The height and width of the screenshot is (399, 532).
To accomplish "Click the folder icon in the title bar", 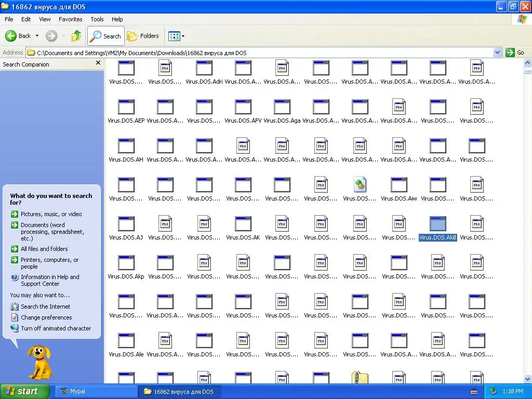I will pyautogui.click(x=5, y=6).
